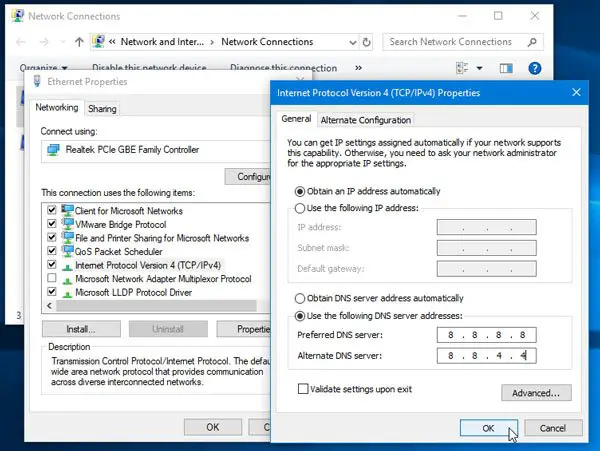
Task: Click the Preferred DNS server field
Action: [x=486, y=334]
